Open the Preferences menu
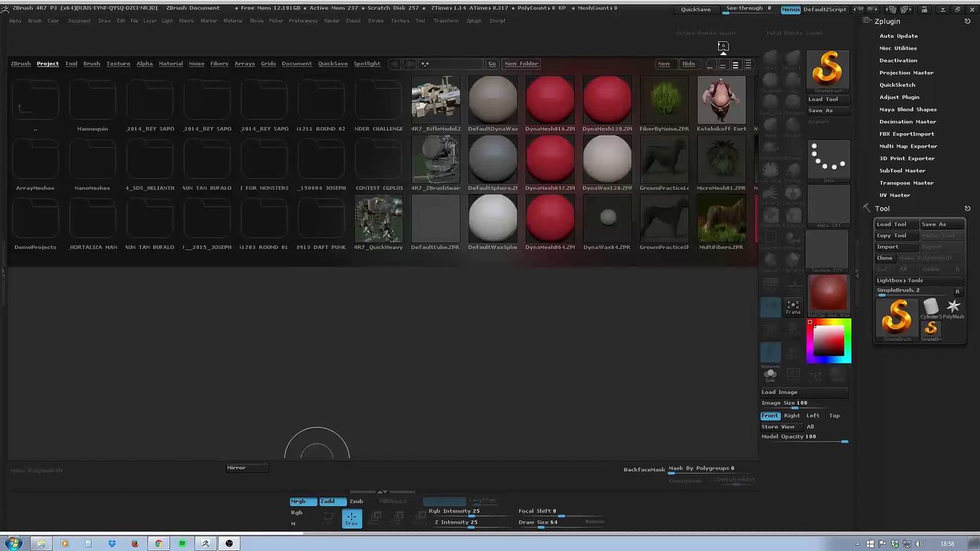 [x=303, y=21]
